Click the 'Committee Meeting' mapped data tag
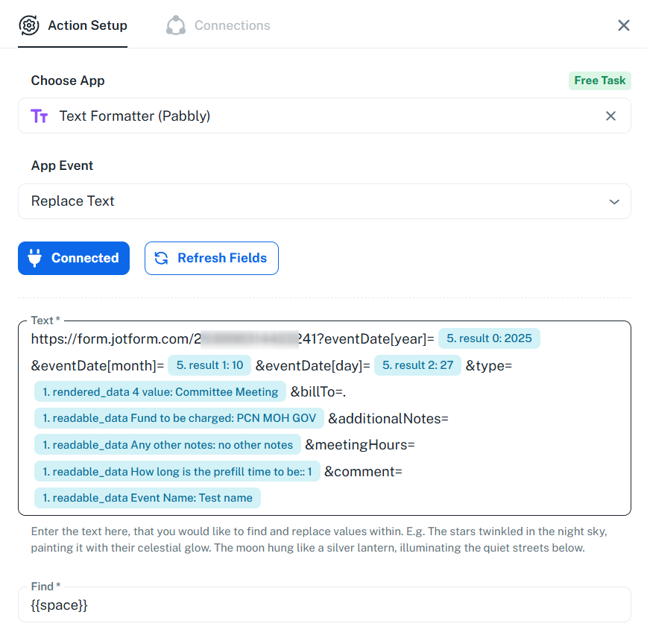The height and width of the screenshot is (644, 647). click(x=160, y=392)
